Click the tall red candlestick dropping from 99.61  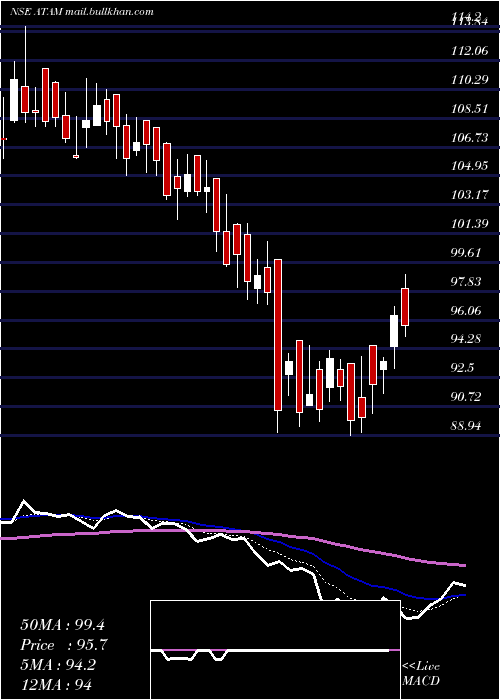click(278, 335)
